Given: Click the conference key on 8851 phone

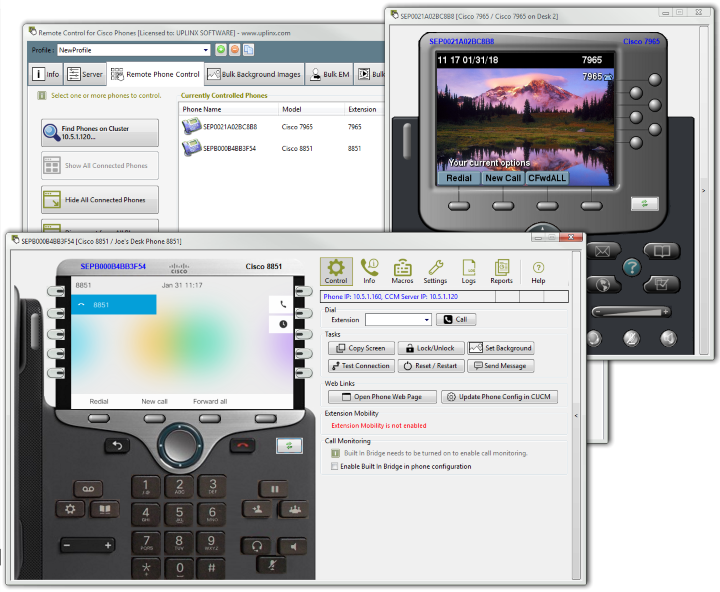Looking at the screenshot, I should pyautogui.click(x=294, y=509).
